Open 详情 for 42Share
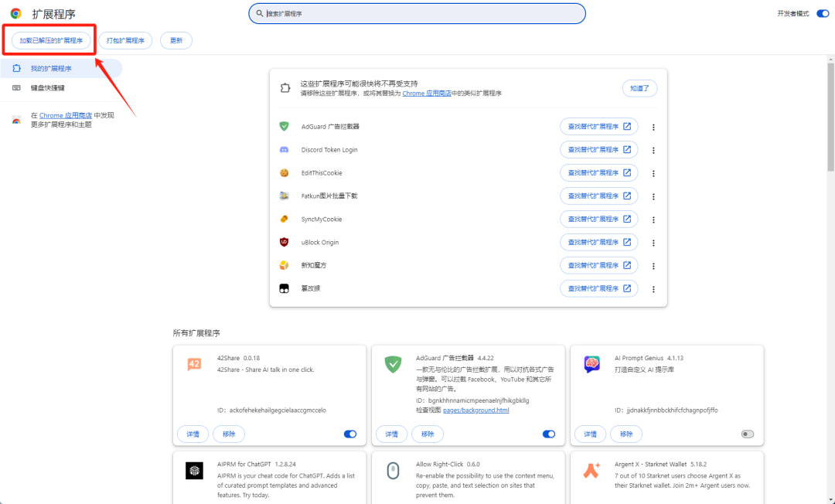The width and height of the screenshot is (835, 504). pos(193,434)
